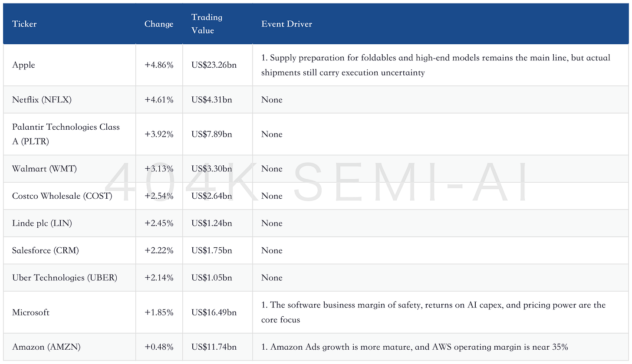Viewport: 632px width, 364px height.
Task: Select Microsoft's US$16.49bn trading value
Action: tap(214, 312)
